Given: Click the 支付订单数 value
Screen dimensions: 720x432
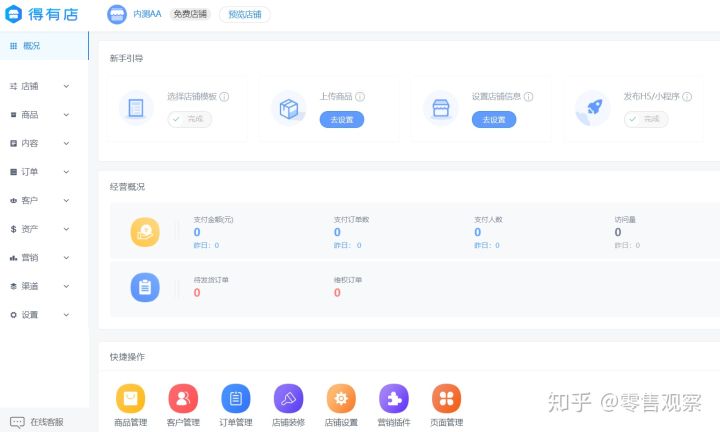Looking at the screenshot, I should [337, 232].
